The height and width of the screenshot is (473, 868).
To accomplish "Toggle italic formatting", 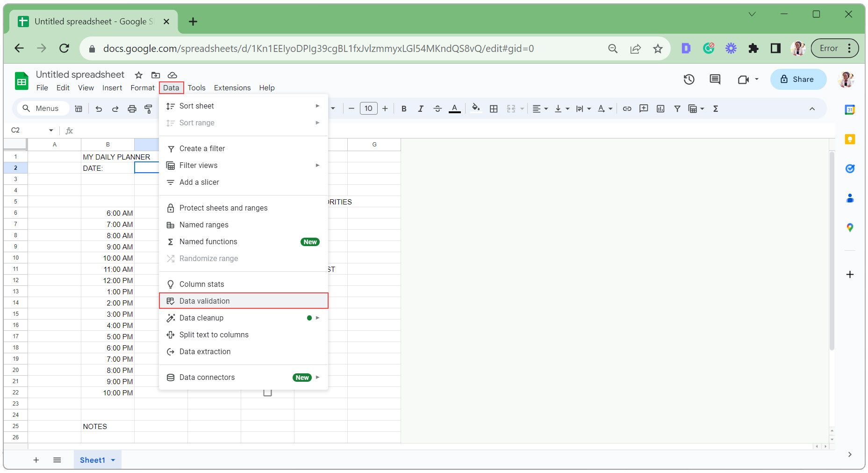I will [x=420, y=109].
